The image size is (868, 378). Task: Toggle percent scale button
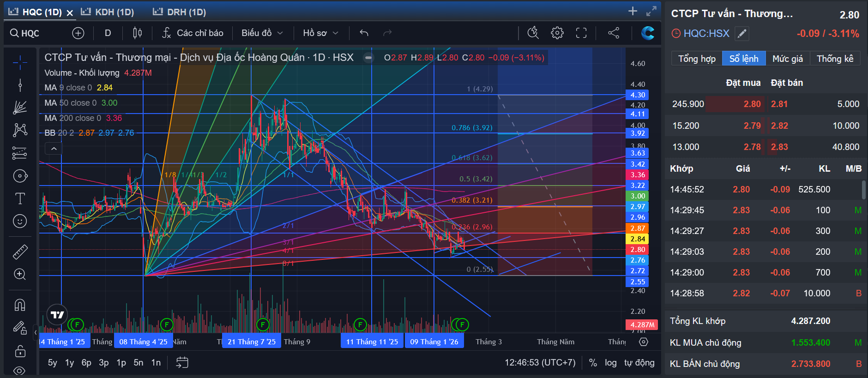point(593,363)
